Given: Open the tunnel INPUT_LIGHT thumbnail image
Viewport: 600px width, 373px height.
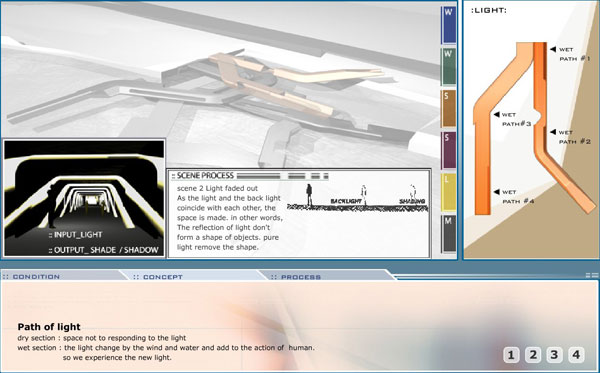Looking at the screenshot, I should [x=84, y=198].
